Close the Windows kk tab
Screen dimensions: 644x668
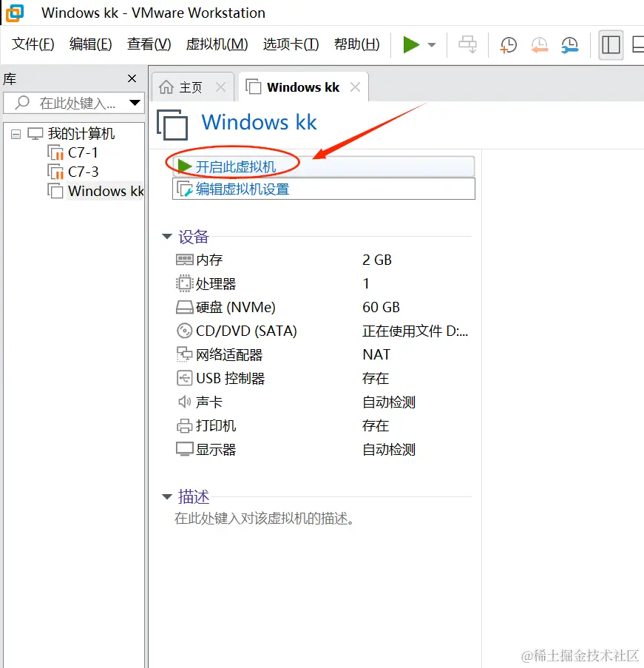pos(355,87)
